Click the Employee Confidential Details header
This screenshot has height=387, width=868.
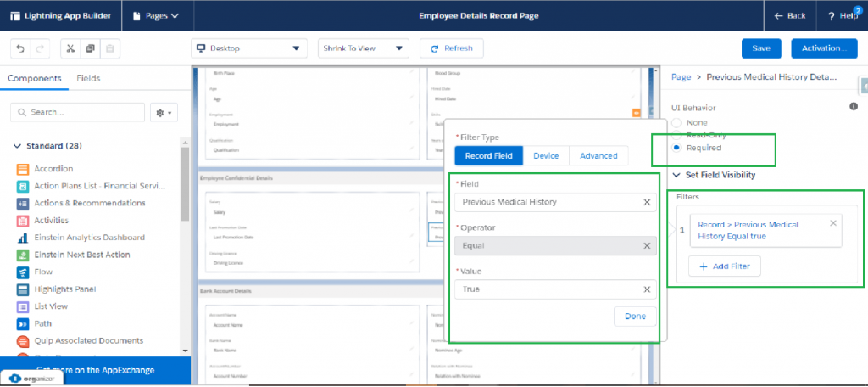(237, 178)
